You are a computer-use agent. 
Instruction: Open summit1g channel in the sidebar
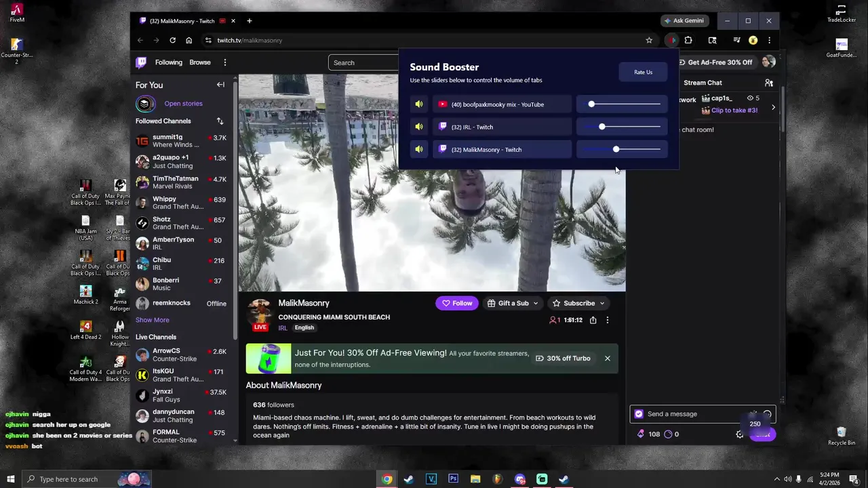point(182,141)
